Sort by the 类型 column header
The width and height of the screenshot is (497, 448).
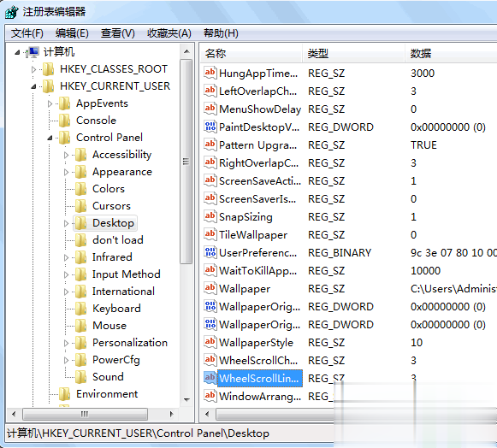pos(353,53)
